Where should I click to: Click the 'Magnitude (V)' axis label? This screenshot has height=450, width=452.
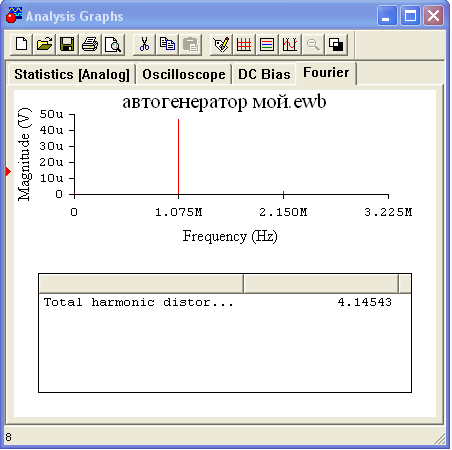point(24,155)
